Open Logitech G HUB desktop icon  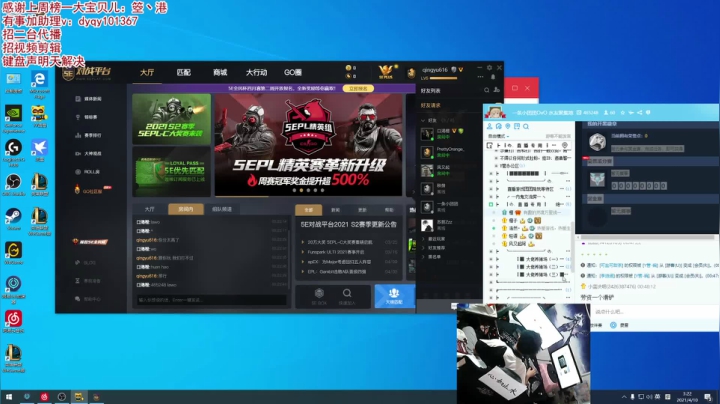tap(13, 152)
